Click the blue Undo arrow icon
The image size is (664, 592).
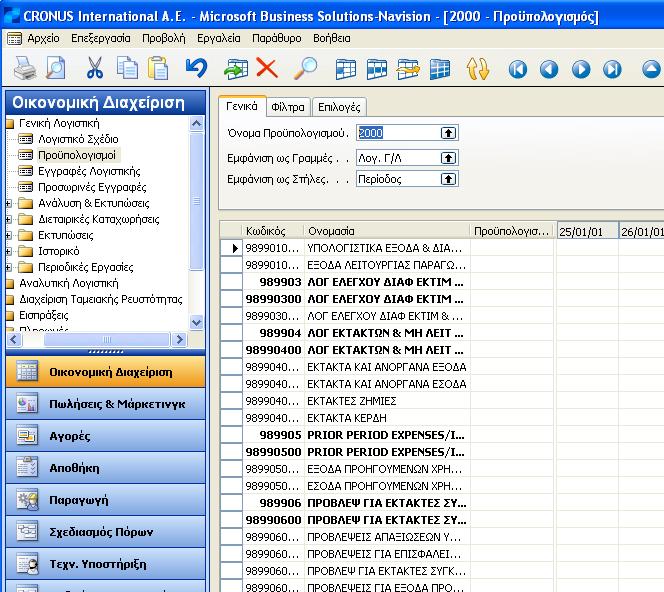pos(196,68)
